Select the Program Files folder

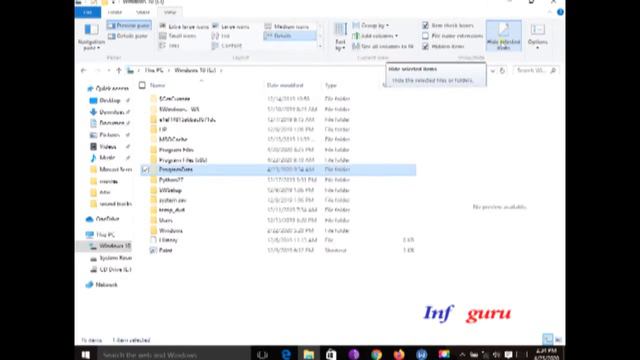[176, 150]
